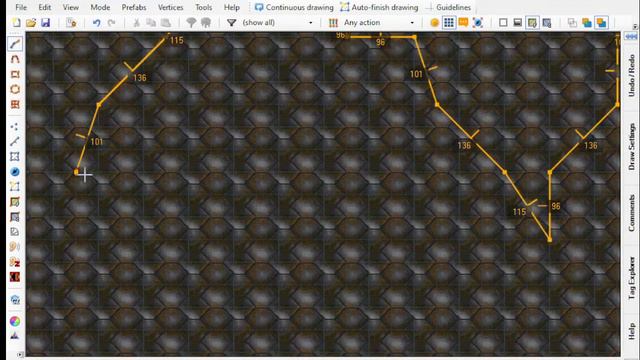The height and width of the screenshot is (360, 640).
Task: Switch to brightness levels view mode
Action: coord(518,23)
